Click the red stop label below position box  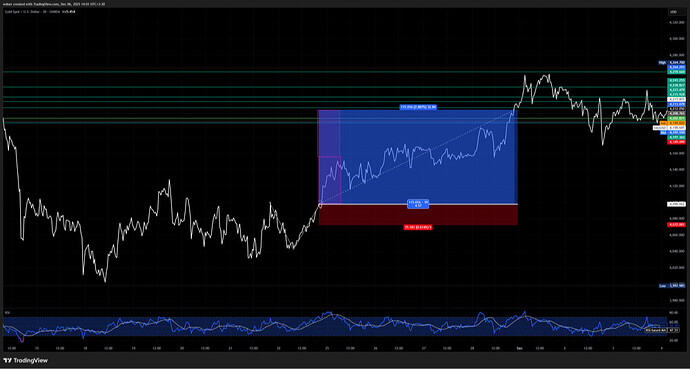pyautogui.click(x=418, y=227)
